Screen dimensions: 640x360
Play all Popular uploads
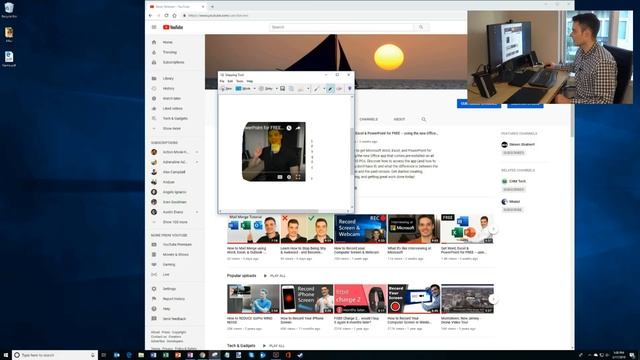(275, 276)
